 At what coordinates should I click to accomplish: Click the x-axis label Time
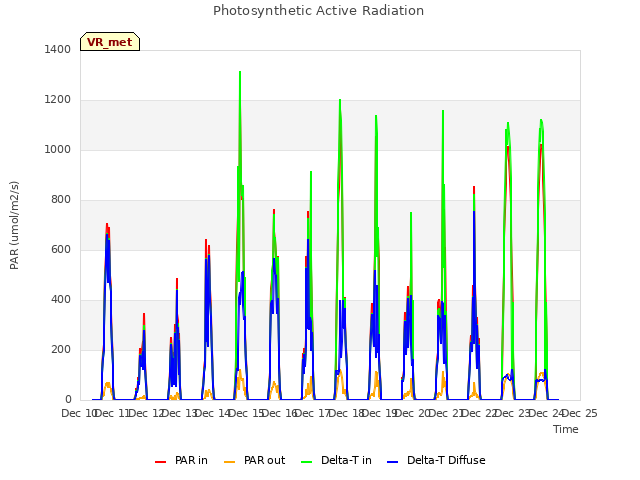point(566,429)
